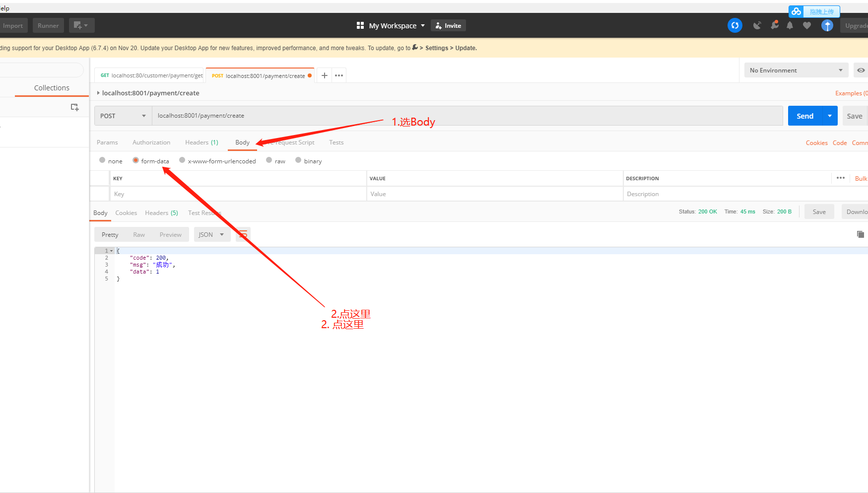Click the Import button
Viewport: 868px width, 493px height.
13,25
